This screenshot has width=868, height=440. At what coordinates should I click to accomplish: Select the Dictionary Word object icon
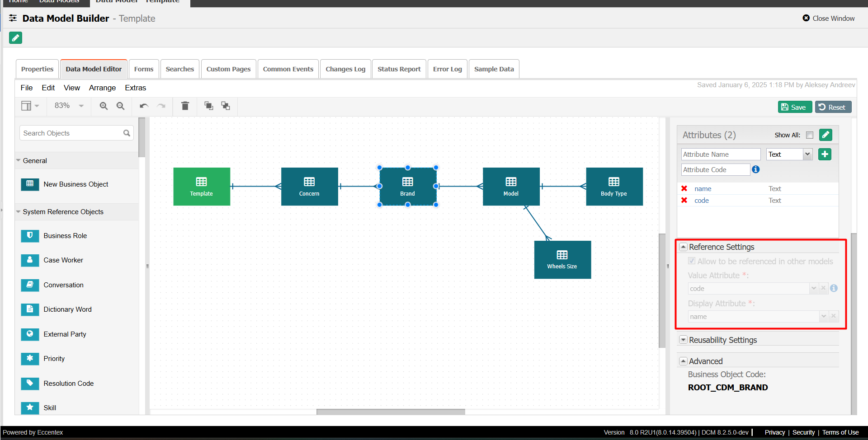pyautogui.click(x=30, y=309)
